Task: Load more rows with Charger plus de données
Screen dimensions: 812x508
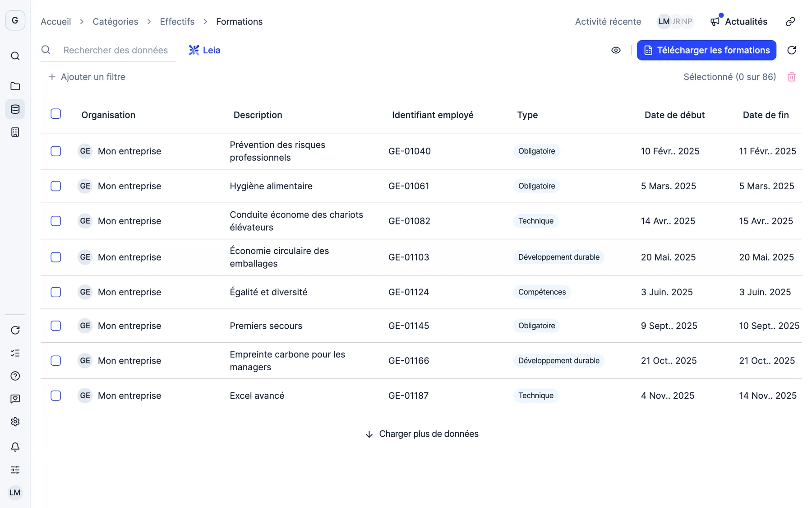Action: (421, 434)
